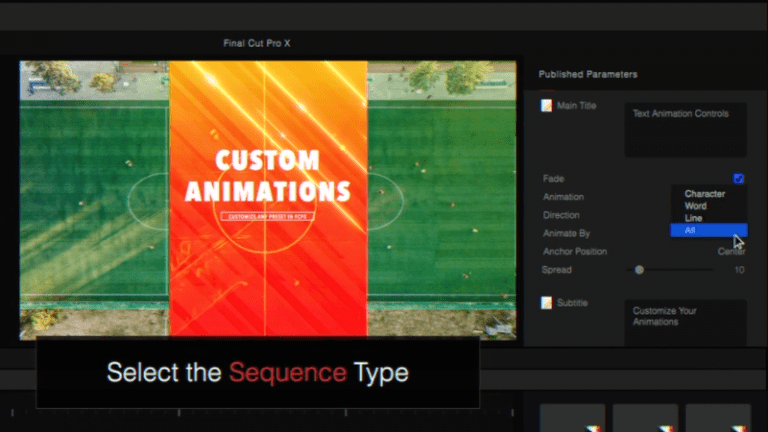Viewport: 768px width, 432px height.
Task: Open the Published Parameters tab
Action: tap(588, 74)
